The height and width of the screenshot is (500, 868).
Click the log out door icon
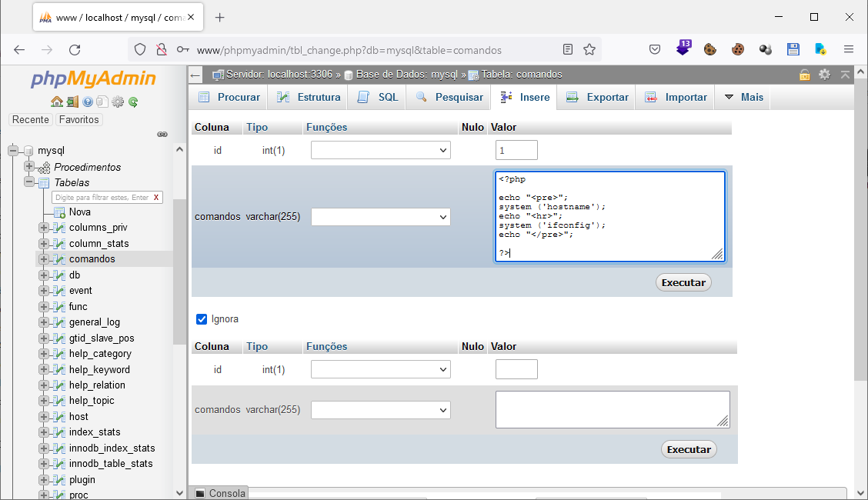(x=72, y=102)
